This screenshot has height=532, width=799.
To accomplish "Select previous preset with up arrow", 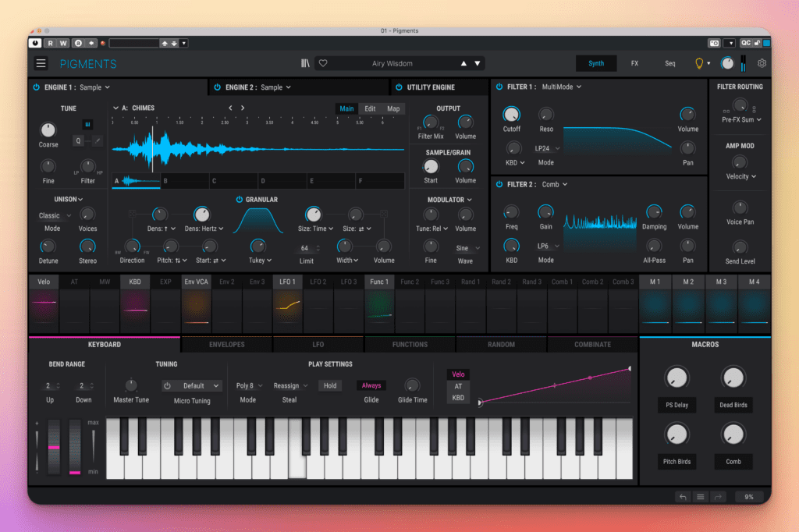I will coord(463,63).
